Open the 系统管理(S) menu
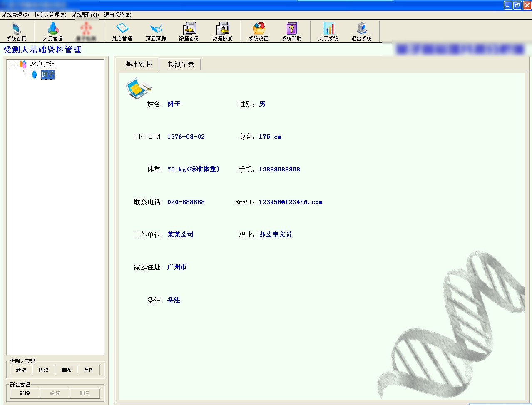The height and width of the screenshot is (405, 532). coord(15,15)
